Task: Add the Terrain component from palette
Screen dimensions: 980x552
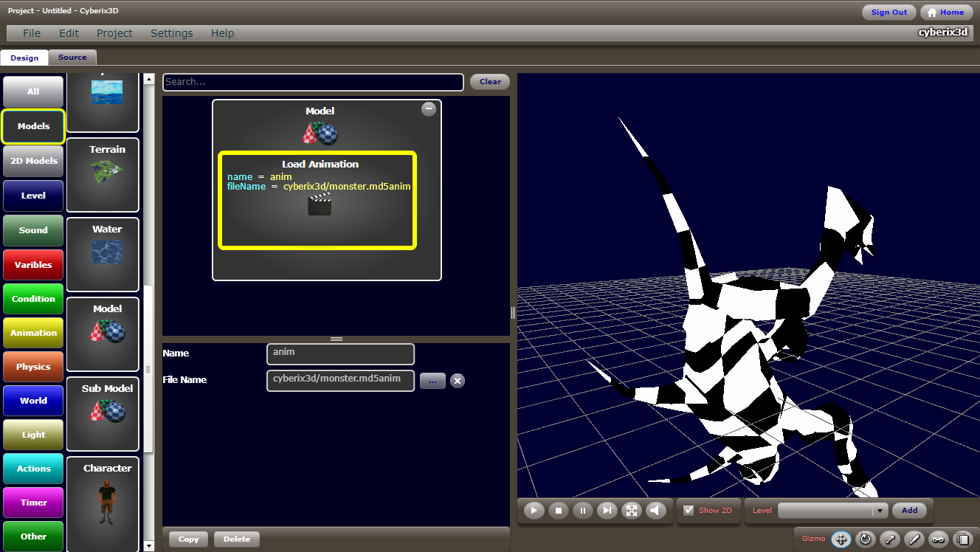Action: point(103,175)
